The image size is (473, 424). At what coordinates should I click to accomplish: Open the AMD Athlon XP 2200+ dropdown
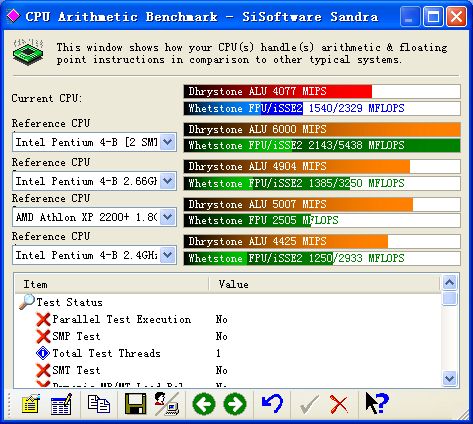(167, 217)
